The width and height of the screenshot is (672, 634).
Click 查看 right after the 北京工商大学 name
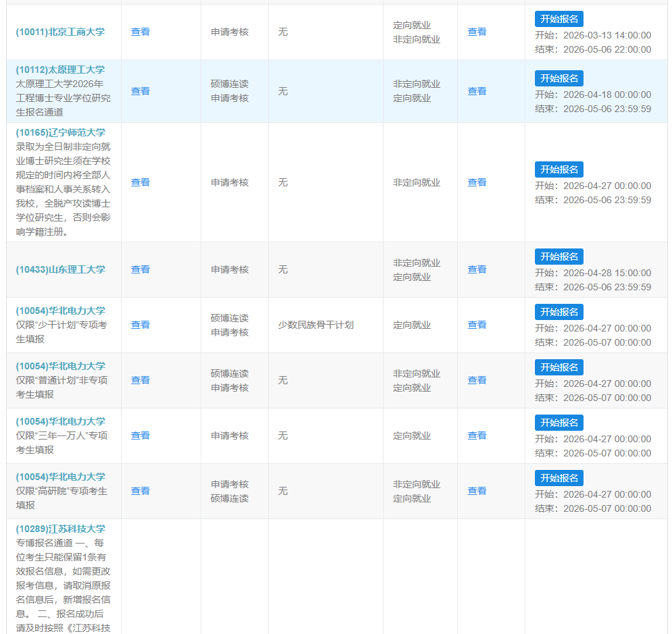tap(140, 32)
